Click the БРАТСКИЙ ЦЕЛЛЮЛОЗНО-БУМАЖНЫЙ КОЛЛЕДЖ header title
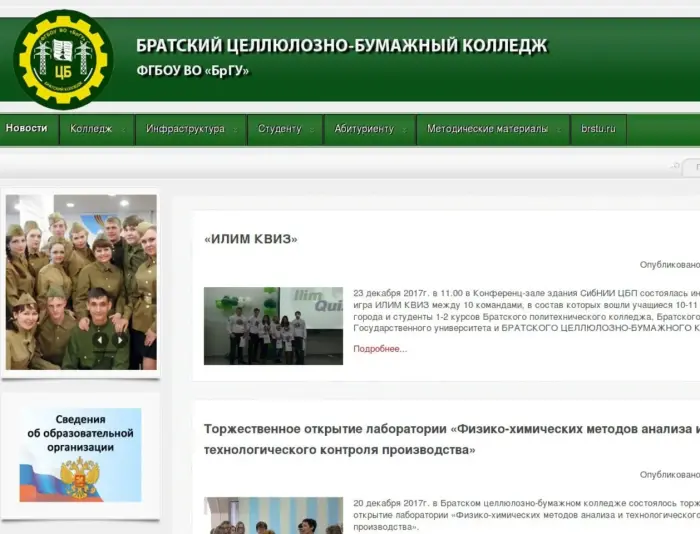 point(342,46)
